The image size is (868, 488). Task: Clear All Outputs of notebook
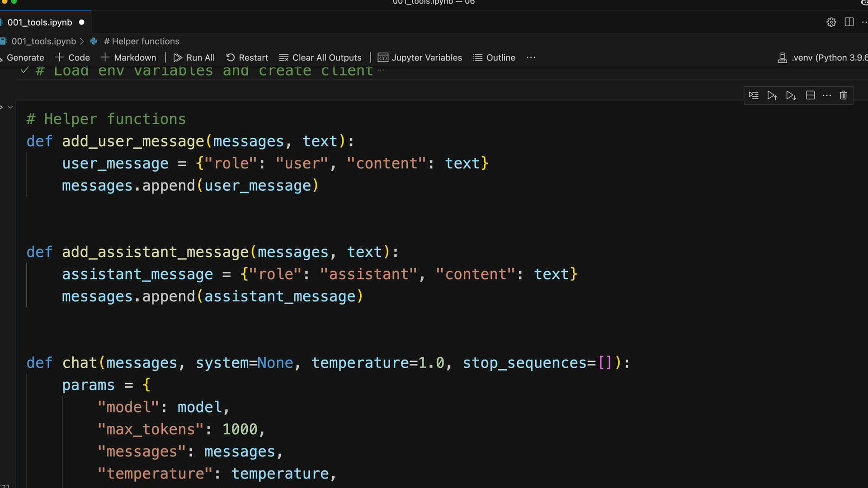coord(320,57)
